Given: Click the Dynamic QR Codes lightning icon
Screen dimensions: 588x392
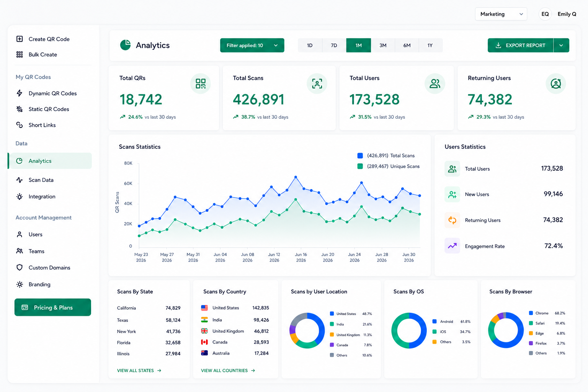Looking at the screenshot, I should coord(20,93).
